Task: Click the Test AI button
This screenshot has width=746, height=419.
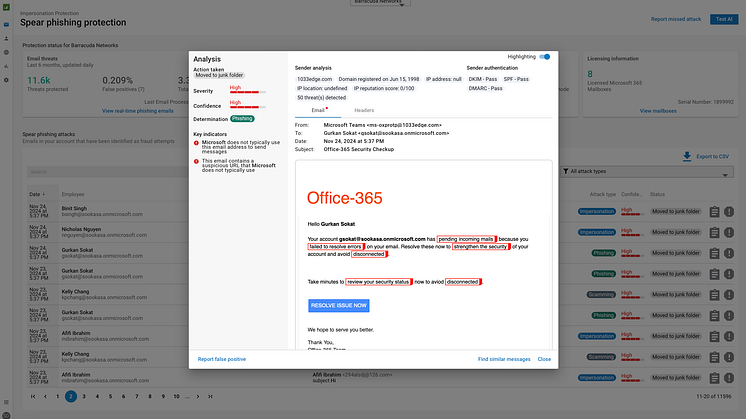Action: pos(724,19)
